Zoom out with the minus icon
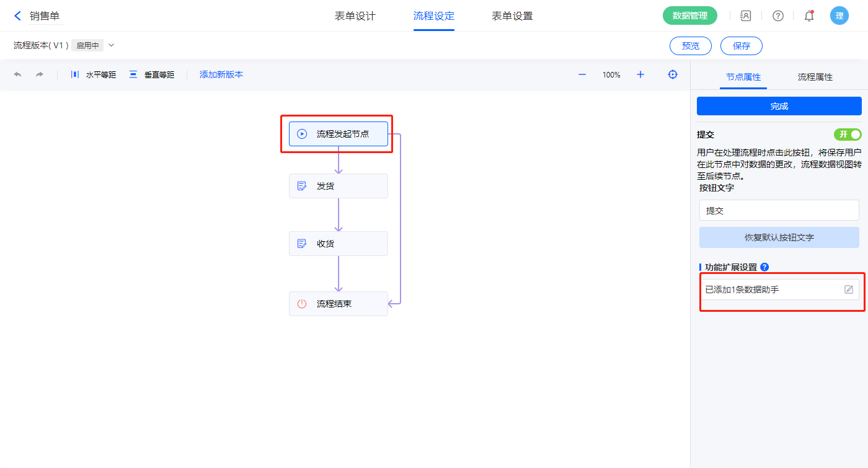Viewport: 868px width, 468px height. coord(582,74)
